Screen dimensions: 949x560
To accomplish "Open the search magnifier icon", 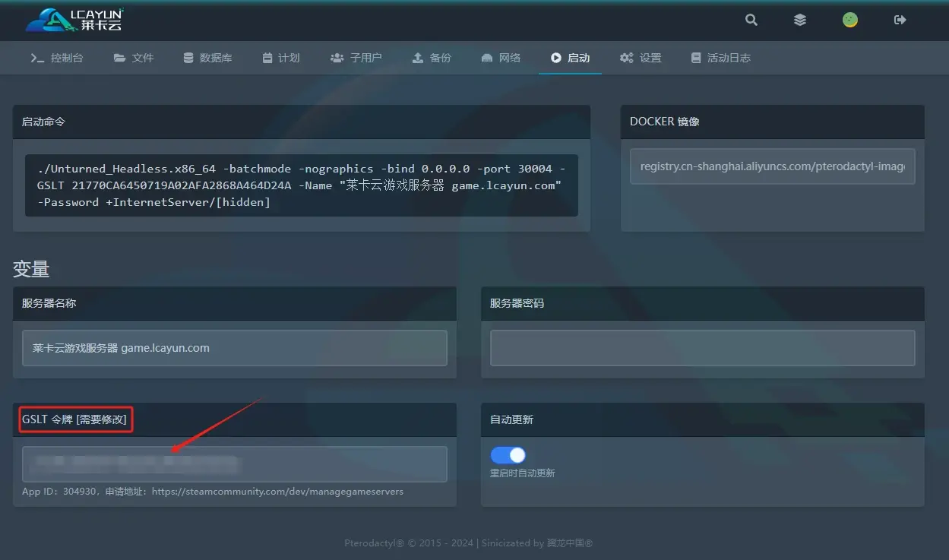I will [x=751, y=20].
